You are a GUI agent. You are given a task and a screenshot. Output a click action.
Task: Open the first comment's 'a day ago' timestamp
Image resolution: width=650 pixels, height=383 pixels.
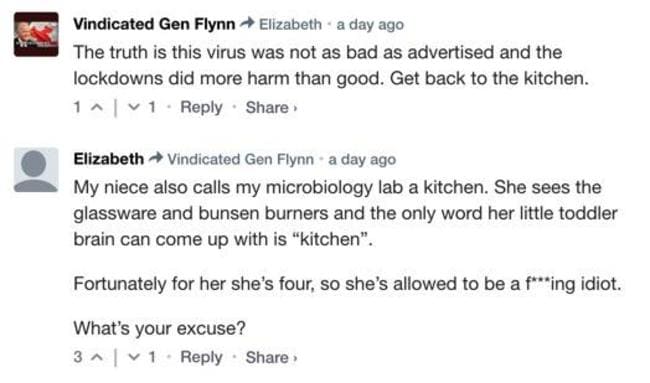click(x=370, y=25)
